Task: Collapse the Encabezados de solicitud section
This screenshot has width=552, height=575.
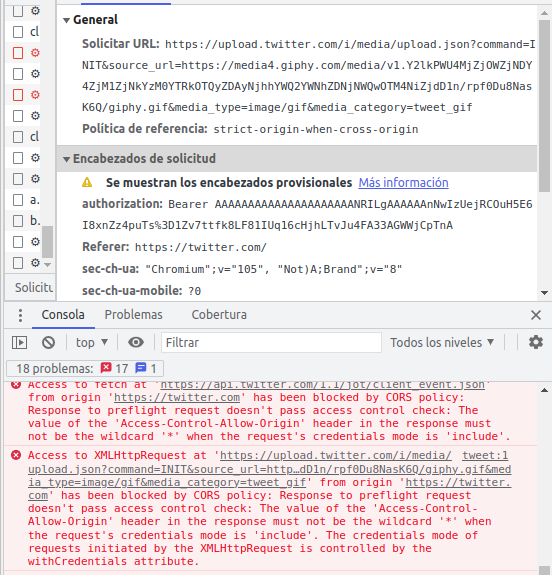Action: 66,159
